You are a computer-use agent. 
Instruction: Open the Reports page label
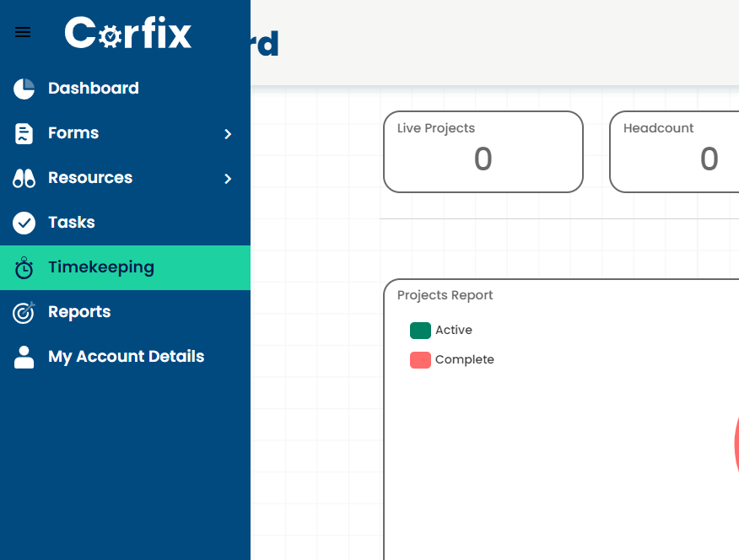(x=79, y=312)
